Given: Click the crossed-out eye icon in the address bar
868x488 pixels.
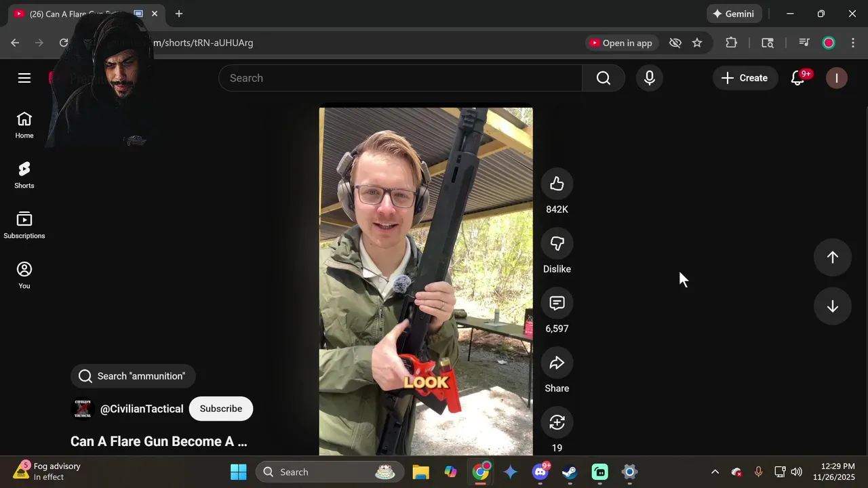Looking at the screenshot, I should tap(675, 43).
